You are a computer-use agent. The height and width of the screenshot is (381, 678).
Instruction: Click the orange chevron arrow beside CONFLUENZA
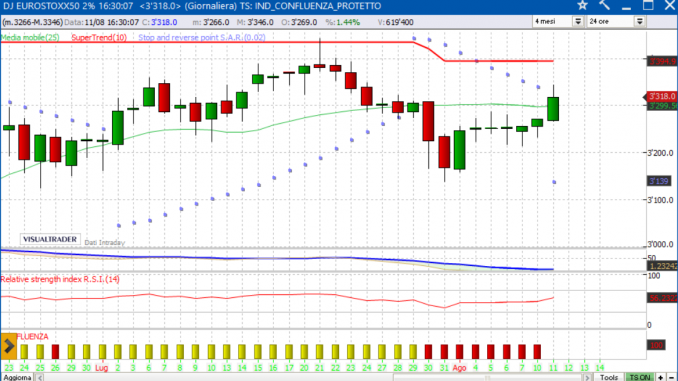[9, 346]
